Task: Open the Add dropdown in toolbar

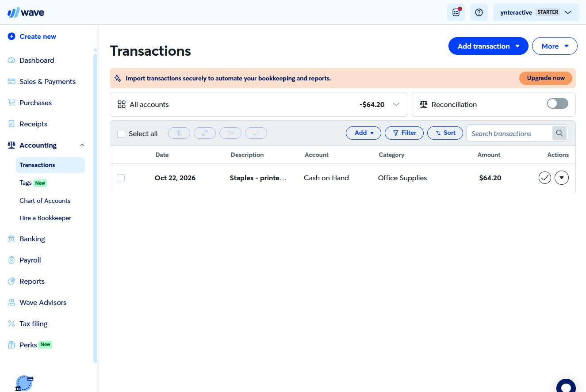Action: (x=363, y=133)
